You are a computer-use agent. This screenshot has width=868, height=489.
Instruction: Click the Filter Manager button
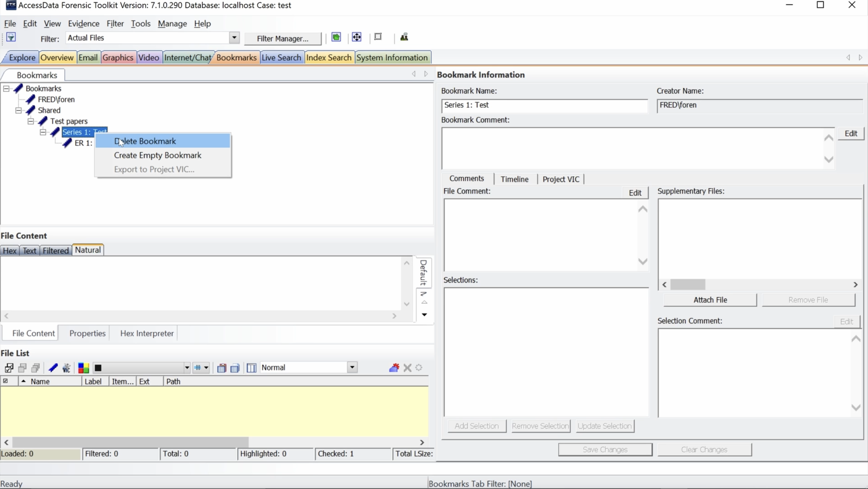[283, 39]
